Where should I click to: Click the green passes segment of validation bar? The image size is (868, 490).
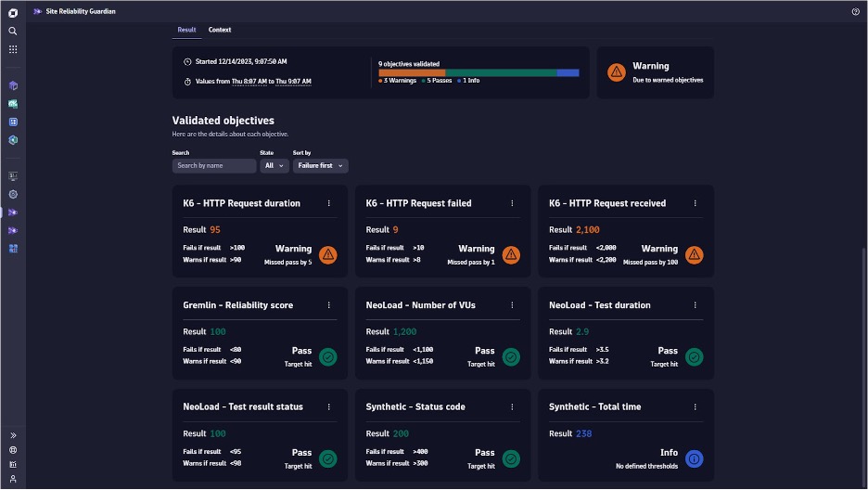tap(501, 72)
